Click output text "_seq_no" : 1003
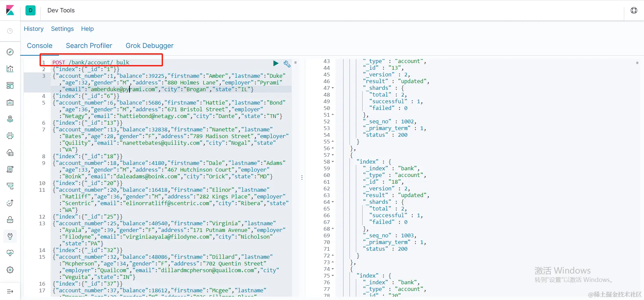The height and width of the screenshot is (300, 644). coord(389,235)
